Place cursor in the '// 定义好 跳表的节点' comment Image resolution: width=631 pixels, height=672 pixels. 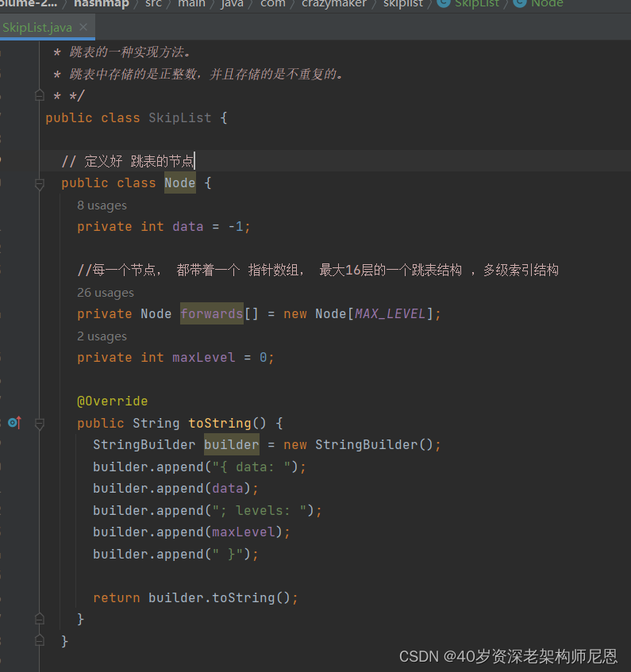(128, 161)
